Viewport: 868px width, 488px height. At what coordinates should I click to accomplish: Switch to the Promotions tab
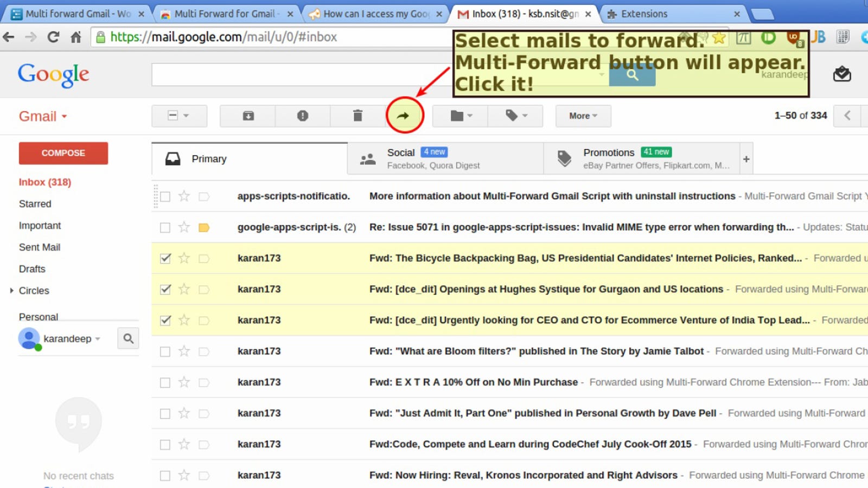[x=642, y=159]
